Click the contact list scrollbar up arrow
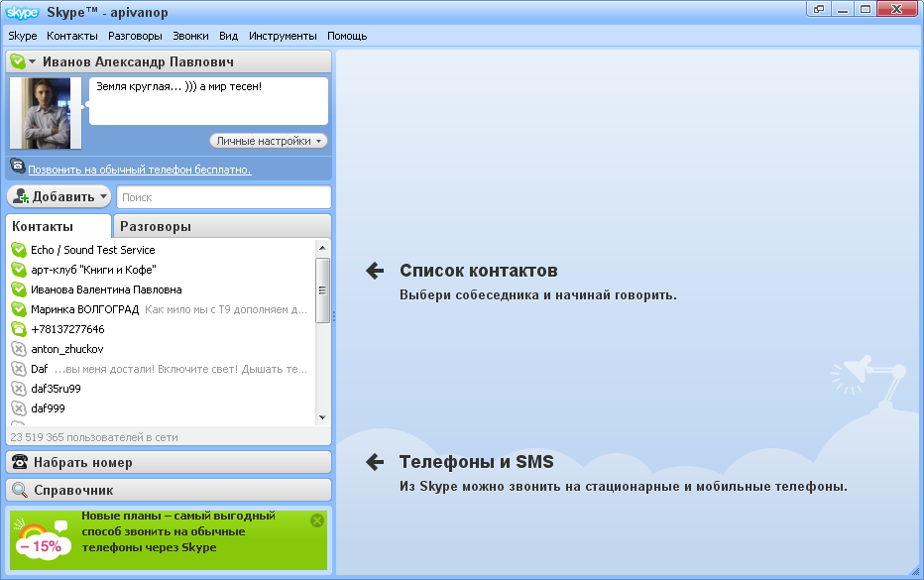 click(322, 248)
